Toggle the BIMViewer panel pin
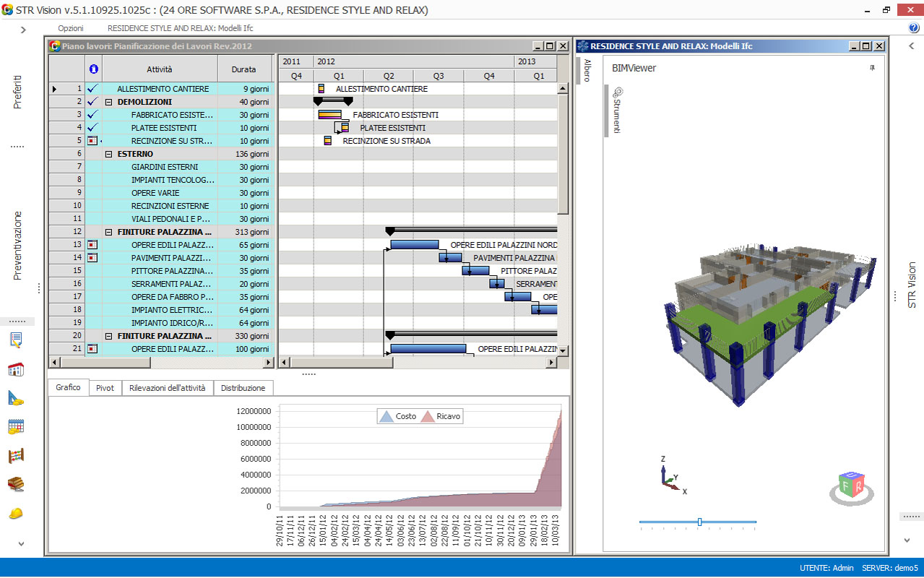This screenshot has height=578, width=924. pos(872,68)
